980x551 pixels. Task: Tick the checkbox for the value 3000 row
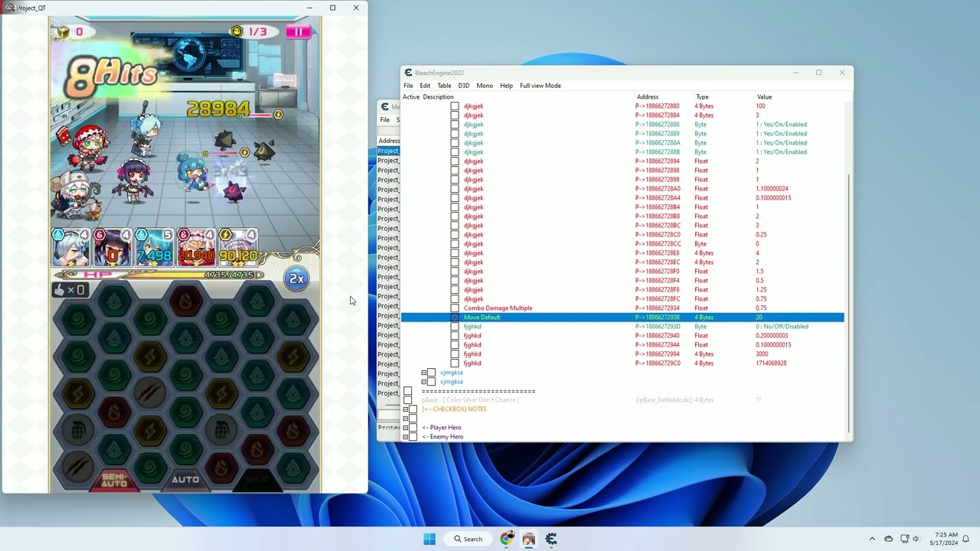click(455, 354)
